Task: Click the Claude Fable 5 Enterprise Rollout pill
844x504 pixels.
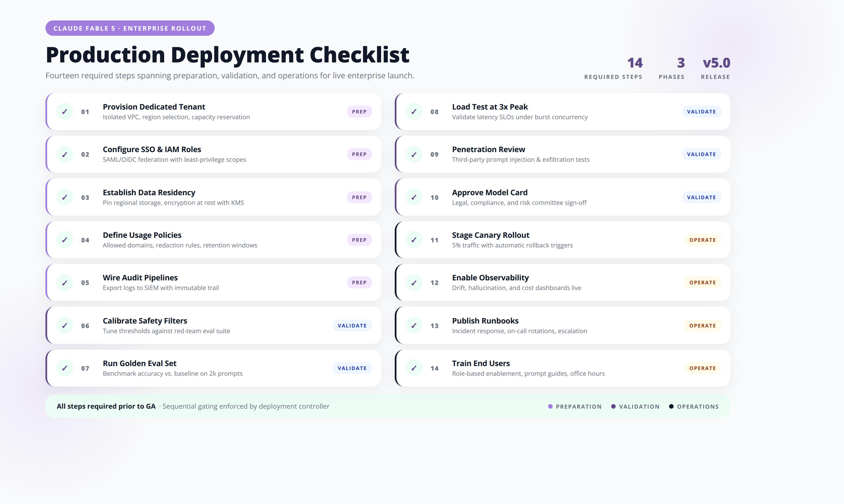Action: 130,28
